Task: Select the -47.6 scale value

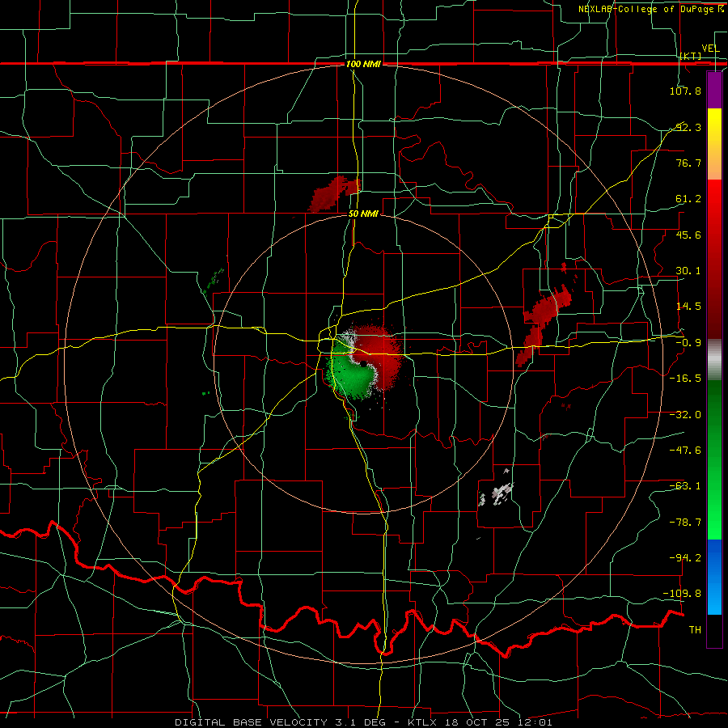Action: point(685,451)
